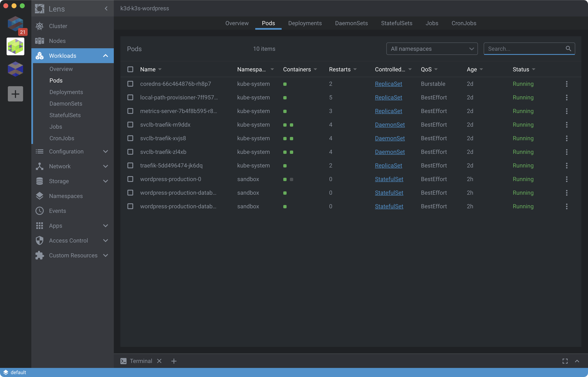Expand the bottom dock with the up arrow
This screenshot has width=588, height=377.
point(577,361)
